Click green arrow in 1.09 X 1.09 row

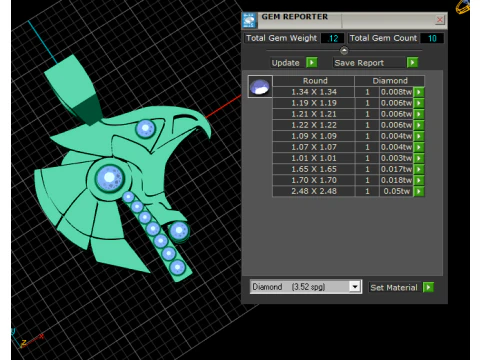pyautogui.click(x=419, y=136)
